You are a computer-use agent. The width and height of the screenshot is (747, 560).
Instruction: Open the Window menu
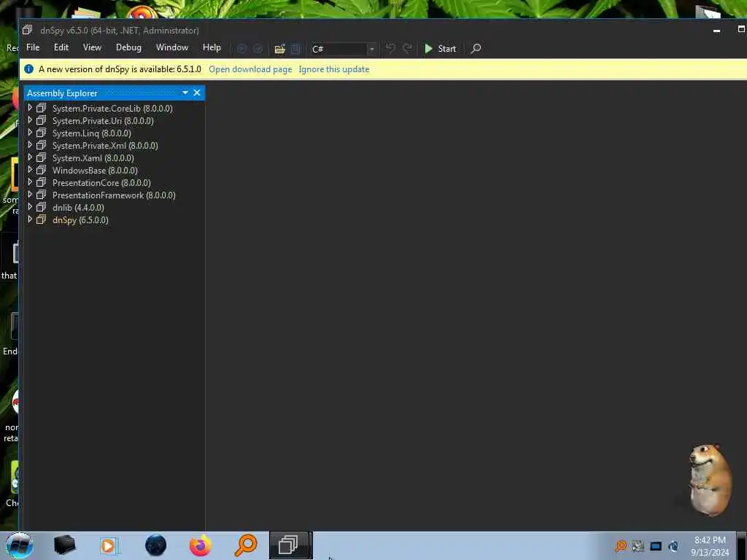click(x=172, y=47)
